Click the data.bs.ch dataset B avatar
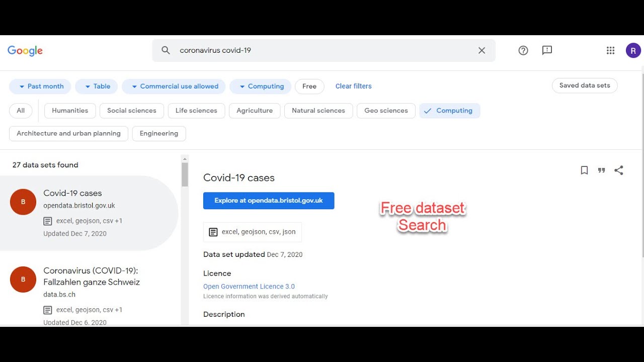This screenshot has width=644, height=362. pyautogui.click(x=23, y=280)
